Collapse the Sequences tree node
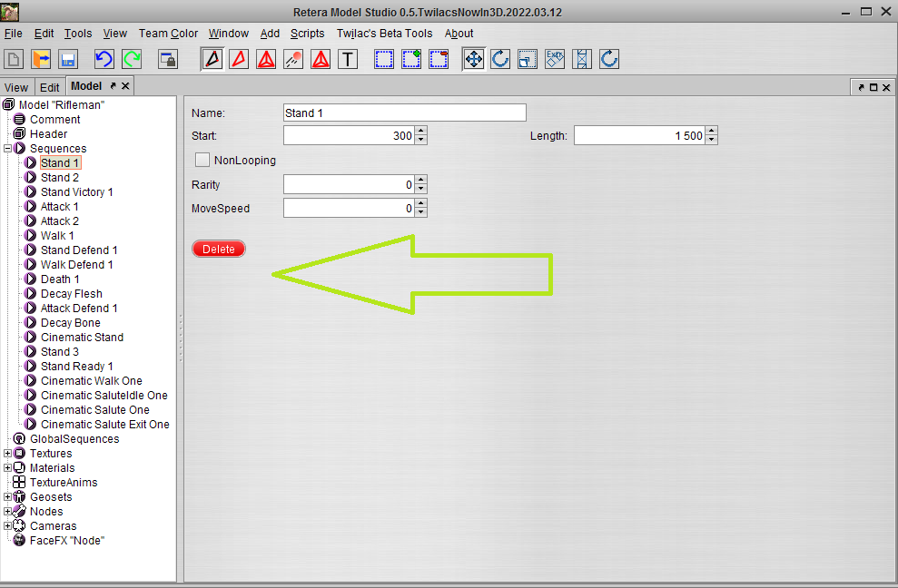Image resolution: width=898 pixels, height=588 pixels. click(x=7, y=148)
